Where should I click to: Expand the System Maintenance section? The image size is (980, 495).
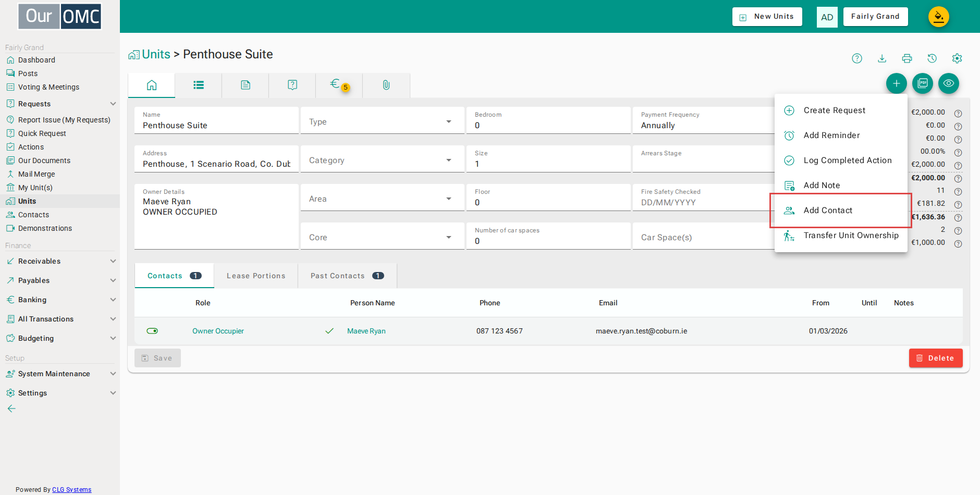click(60, 374)
